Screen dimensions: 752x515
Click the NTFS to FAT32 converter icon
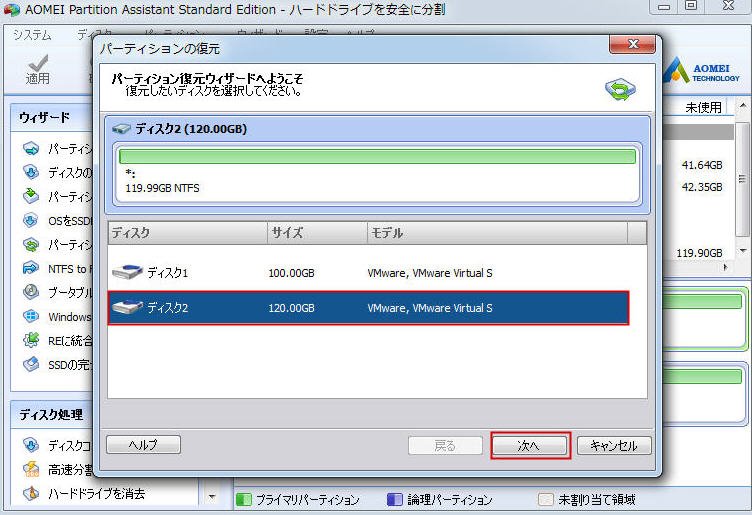31,268
